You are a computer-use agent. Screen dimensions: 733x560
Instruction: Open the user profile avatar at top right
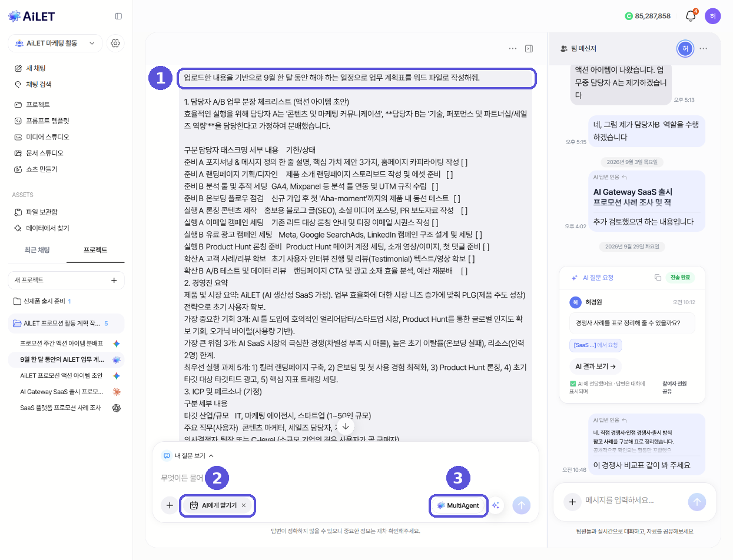pyautogui.click(x=712, y=16)
